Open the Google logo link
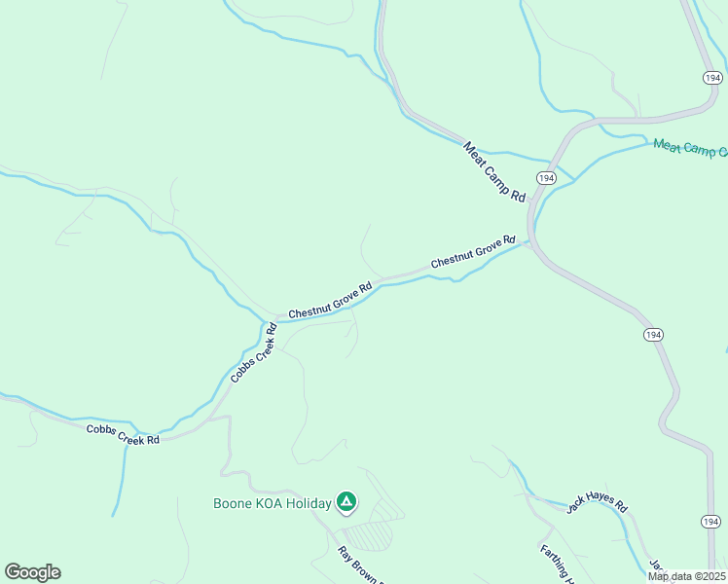This screenshot has width=728, height=584. pos(32,572)
